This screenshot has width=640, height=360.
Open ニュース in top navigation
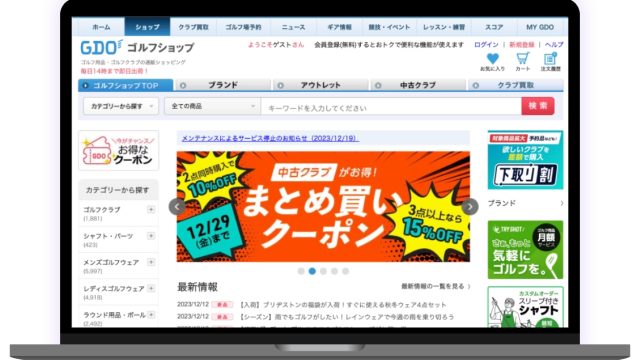point(293,27)
